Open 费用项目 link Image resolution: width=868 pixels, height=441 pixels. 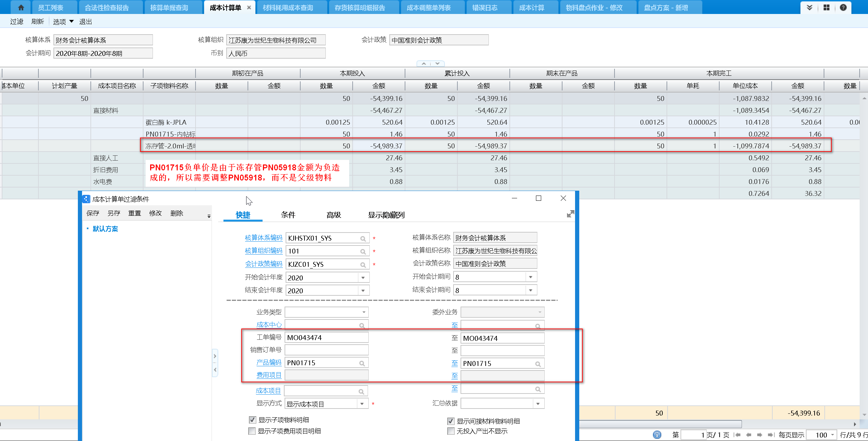point(269,375)
